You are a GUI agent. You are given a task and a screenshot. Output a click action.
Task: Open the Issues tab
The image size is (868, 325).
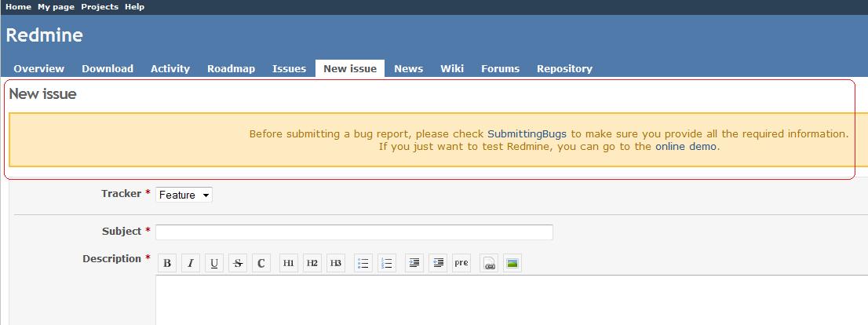tap(289, 68)
